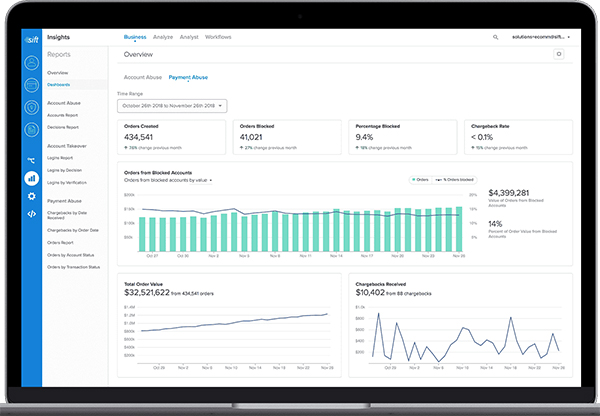Click the Reports panel heading
Viewport: 600px width, 416px height.
click(59, 54)
